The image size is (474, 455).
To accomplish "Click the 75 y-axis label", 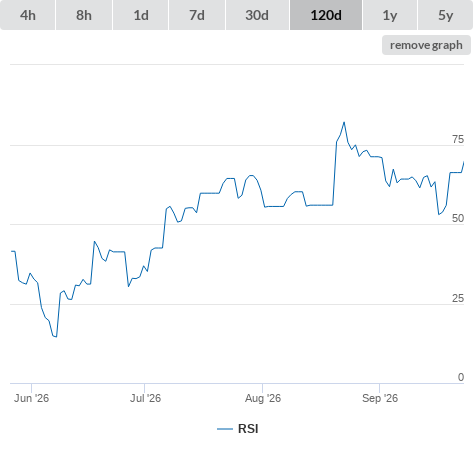I will (458, 139).
